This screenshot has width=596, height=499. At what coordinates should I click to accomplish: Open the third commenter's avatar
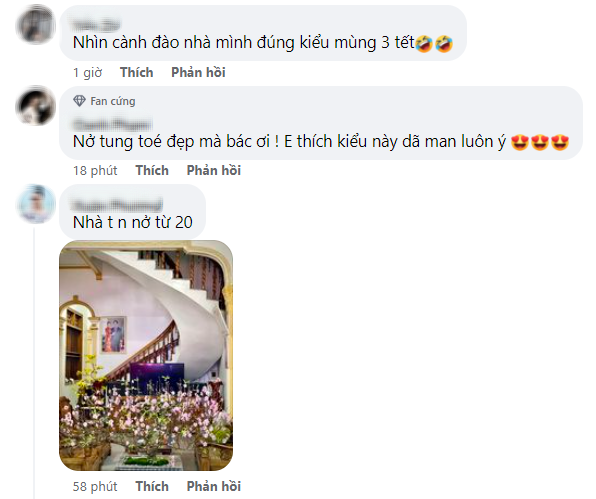click(x=36, y=204)
